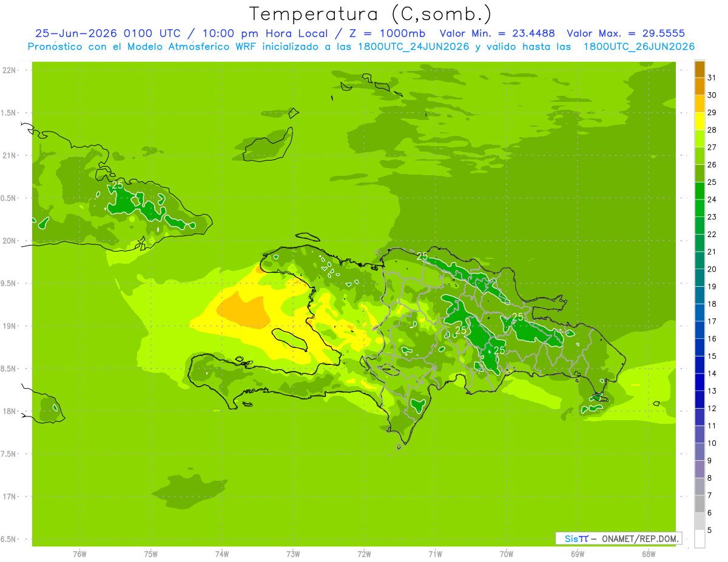Screen dimensions: 728x562
Task: Pick the yellow legend swatch between 28 and 29
Action: [699, 121]
